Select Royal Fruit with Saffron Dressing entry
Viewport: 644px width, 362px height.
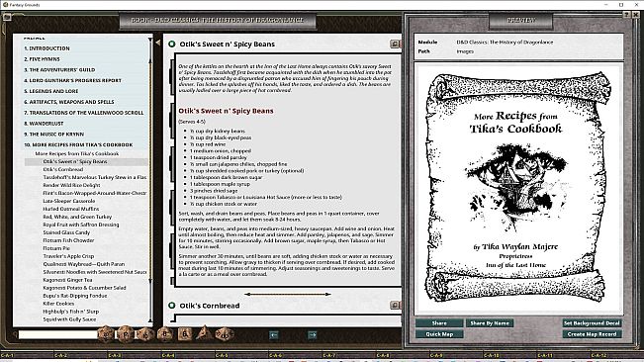(x=80, y=225)
